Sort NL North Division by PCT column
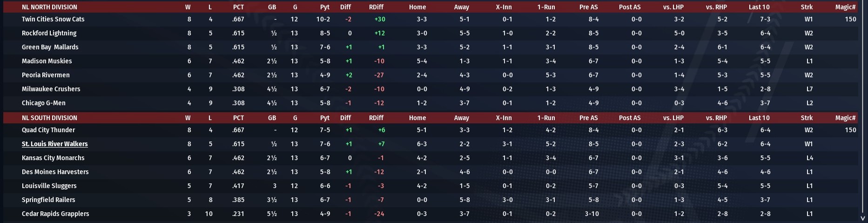Viewport: 868px width, 223px height. click(238, 7)
